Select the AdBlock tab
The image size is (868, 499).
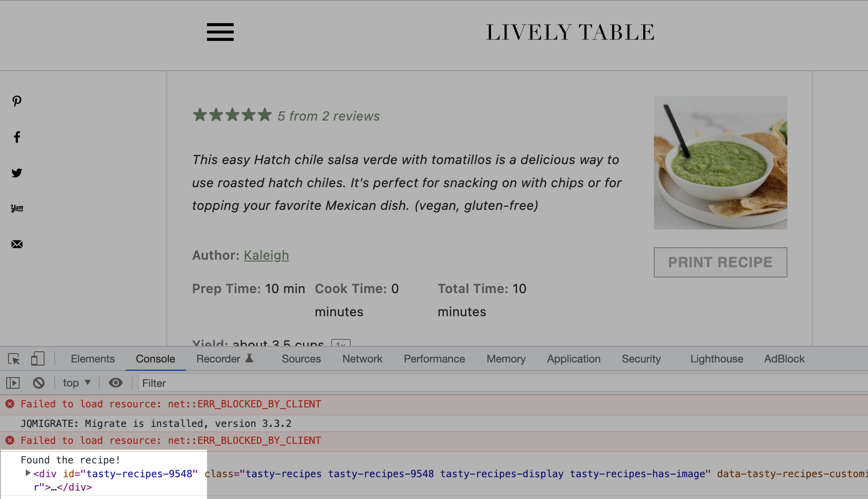(784, 359)
